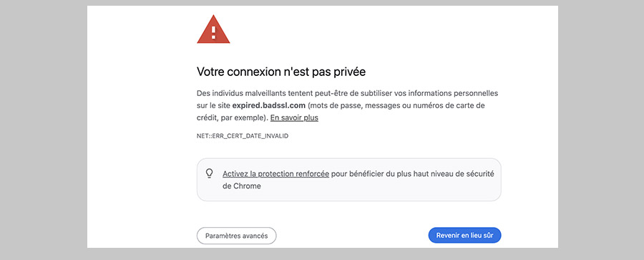
Task: Click blank white area right of warning icon
Action: pos(370,29)
